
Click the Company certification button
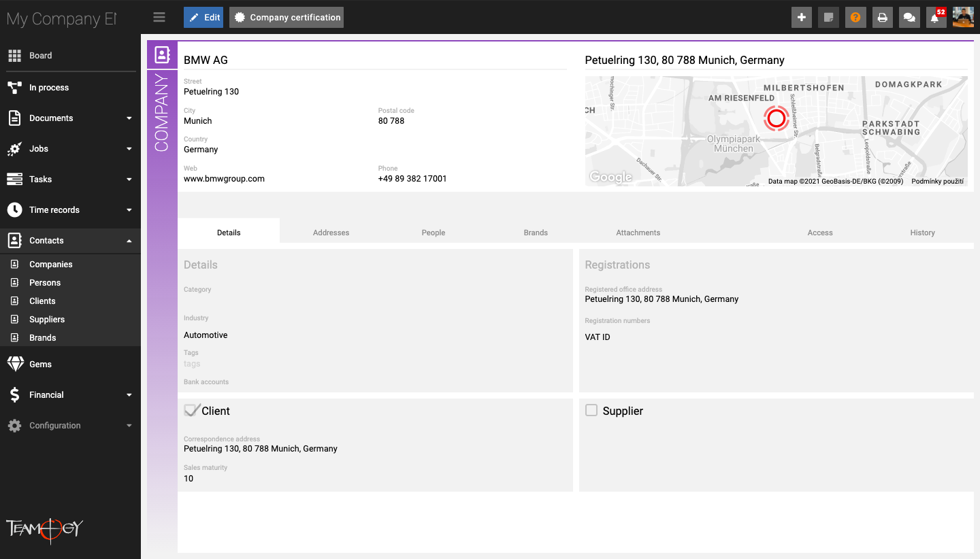287,18
